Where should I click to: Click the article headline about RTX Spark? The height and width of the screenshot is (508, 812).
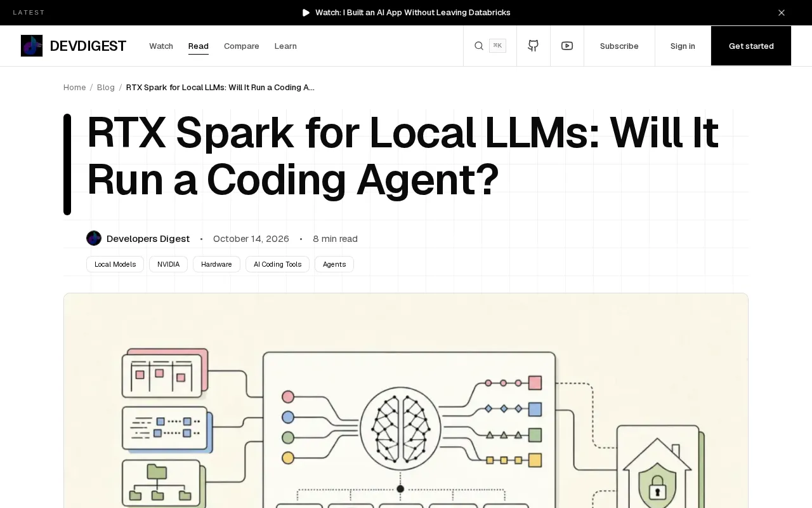click(x=402, y=156)
